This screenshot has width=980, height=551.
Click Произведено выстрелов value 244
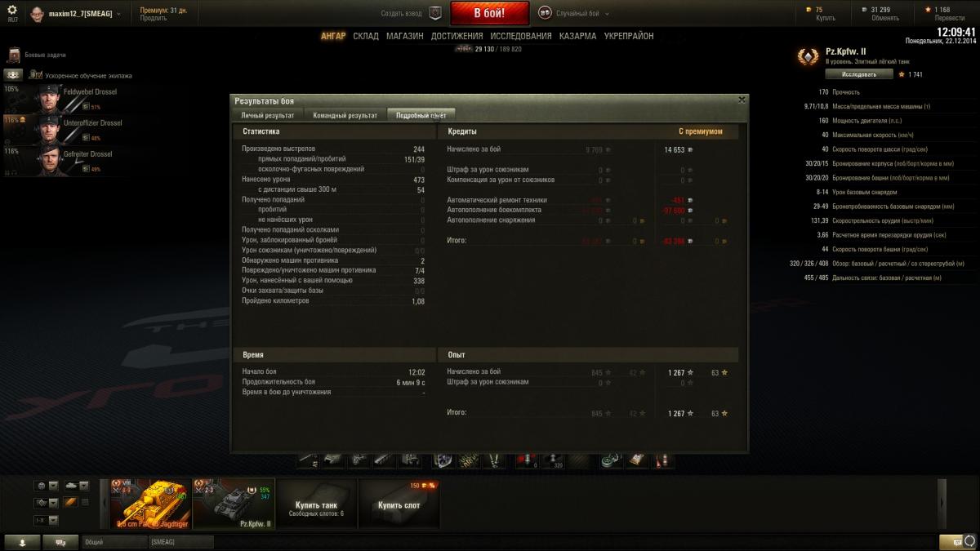click(419, 149)
